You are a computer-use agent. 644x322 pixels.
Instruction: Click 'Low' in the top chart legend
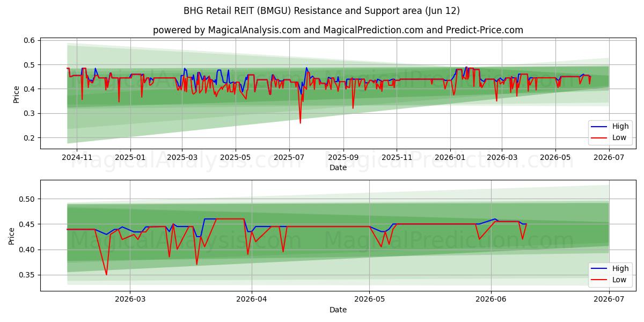click(x=619, y=137)
